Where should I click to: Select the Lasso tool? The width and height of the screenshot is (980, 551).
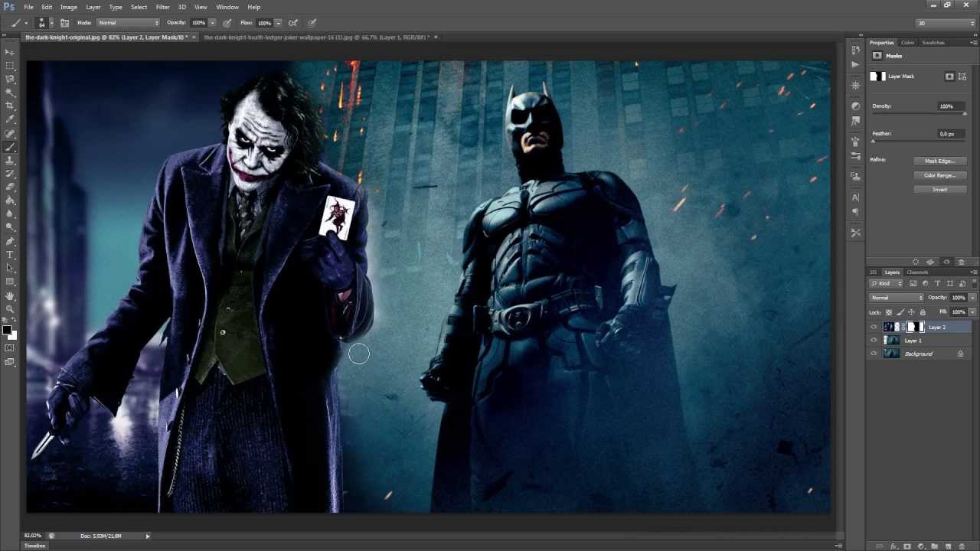click(10, 79)
